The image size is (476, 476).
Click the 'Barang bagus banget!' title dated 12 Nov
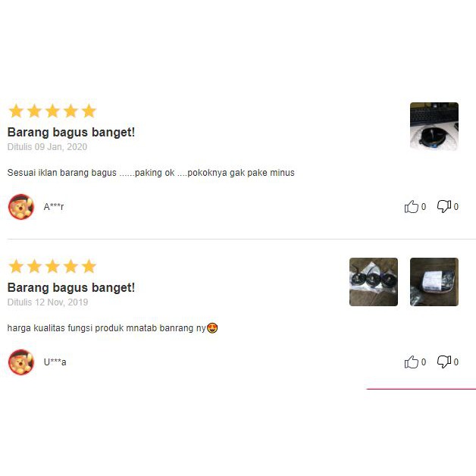71,288
